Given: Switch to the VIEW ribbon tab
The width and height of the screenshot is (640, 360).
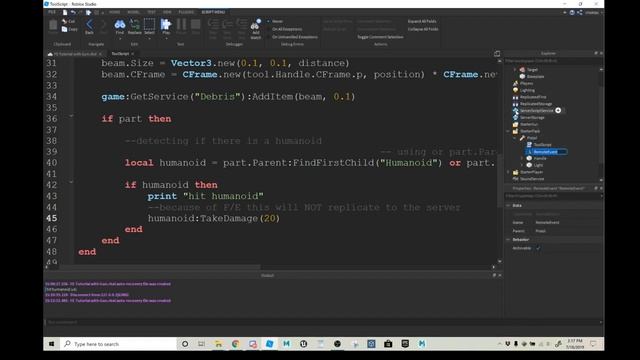Looking at the screenshot, I should 167,12.
